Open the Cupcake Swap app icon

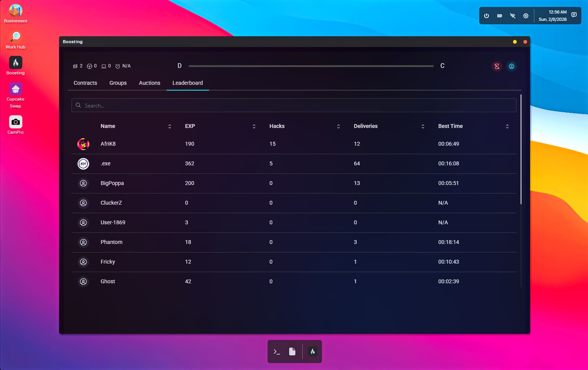(x=15, y=89)
